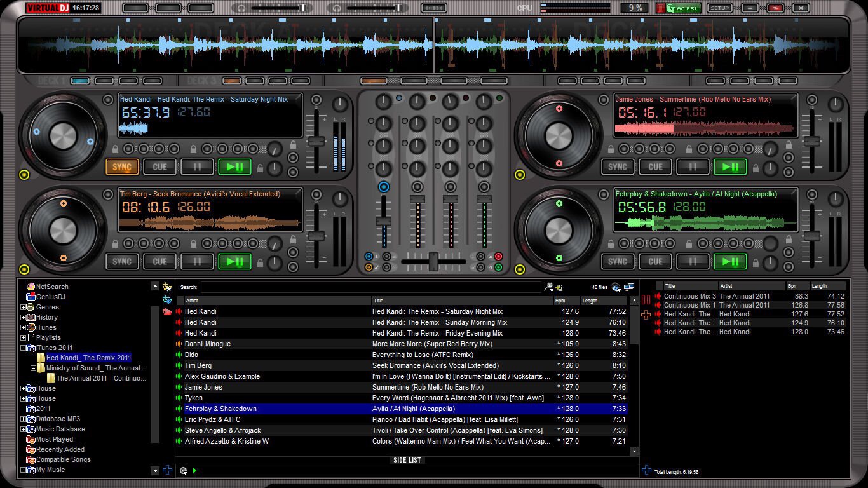The height and width of the screenshot is (488, 868).
Task: Open the GeniusDJ folder
Action: [x=46, y=297]
